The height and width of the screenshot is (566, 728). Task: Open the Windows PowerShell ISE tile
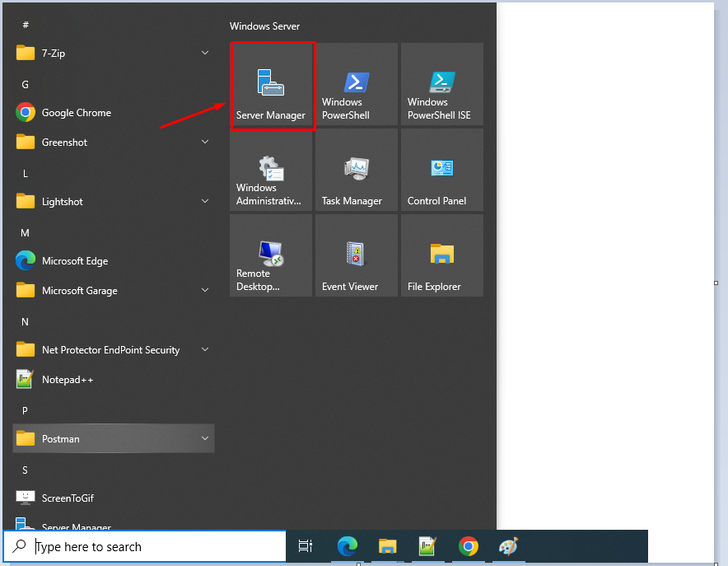[x=442, y=86]
